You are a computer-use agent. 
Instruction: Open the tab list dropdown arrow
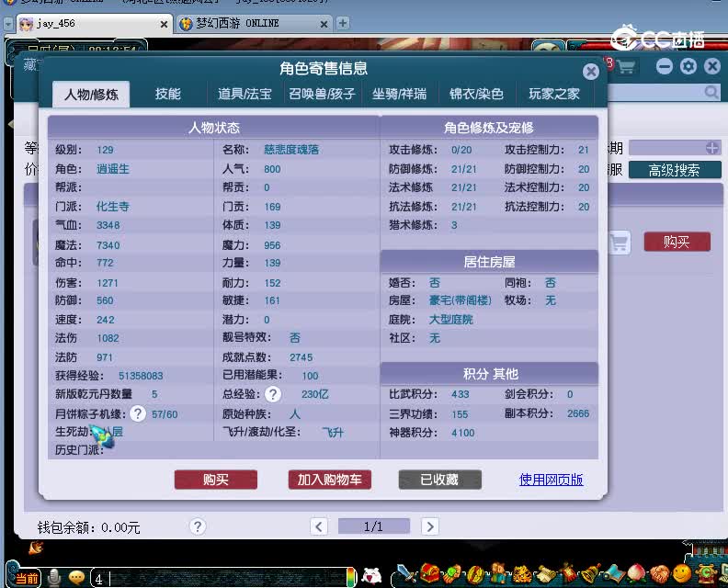8,23
